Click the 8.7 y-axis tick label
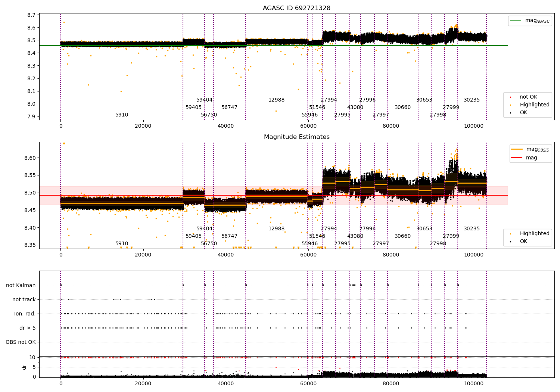The width and height of the screenshot is (560, 392). pos(32,15)
